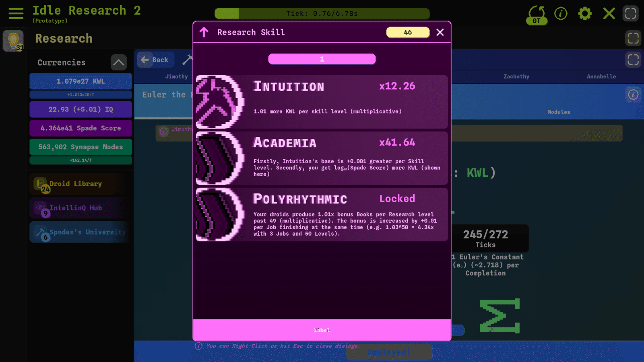644x362 pixels.
Task: Click the Intuition skill icon
Action: (220, 102)
